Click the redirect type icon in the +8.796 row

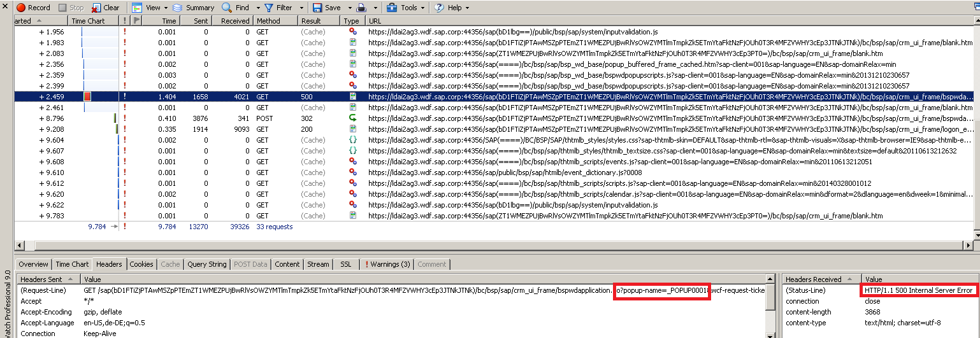coord(353,118)
